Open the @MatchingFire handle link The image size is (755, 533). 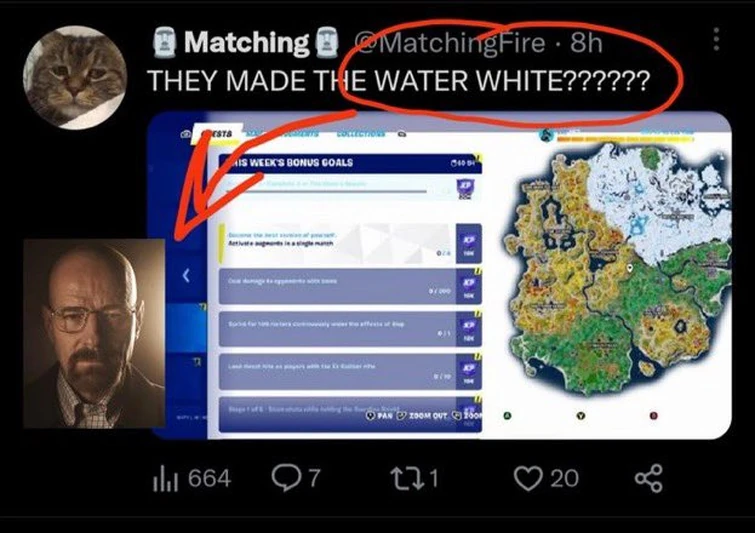point(450,42)
